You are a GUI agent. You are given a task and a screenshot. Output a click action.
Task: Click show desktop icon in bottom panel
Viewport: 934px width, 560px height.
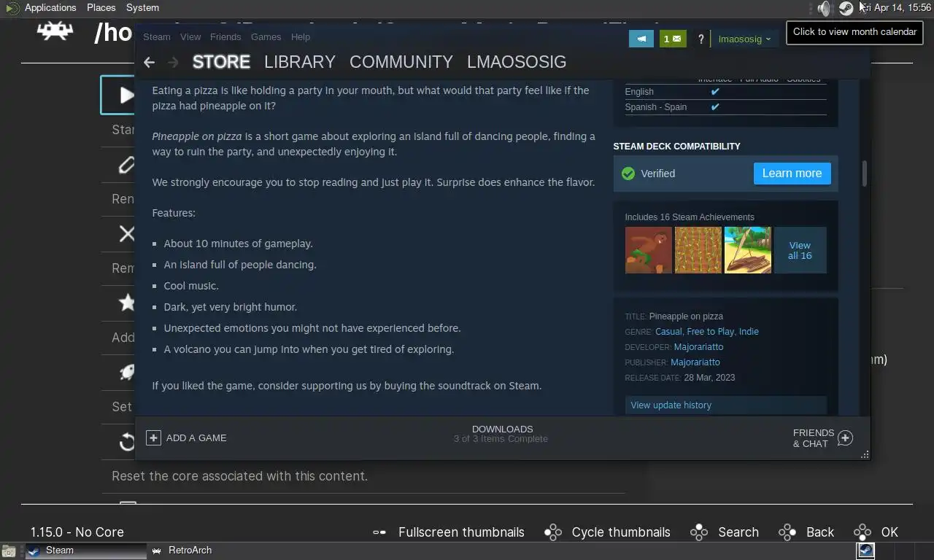pos(9,551)
